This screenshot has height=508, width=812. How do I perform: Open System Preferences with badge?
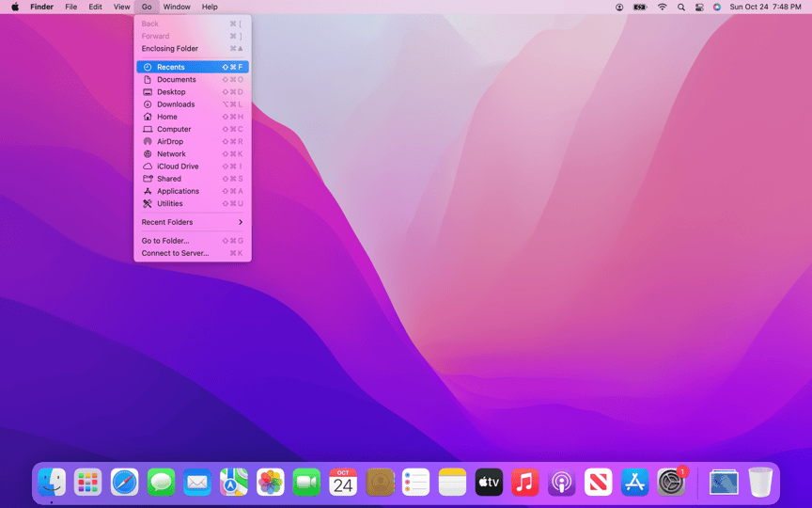click(672, 482)
